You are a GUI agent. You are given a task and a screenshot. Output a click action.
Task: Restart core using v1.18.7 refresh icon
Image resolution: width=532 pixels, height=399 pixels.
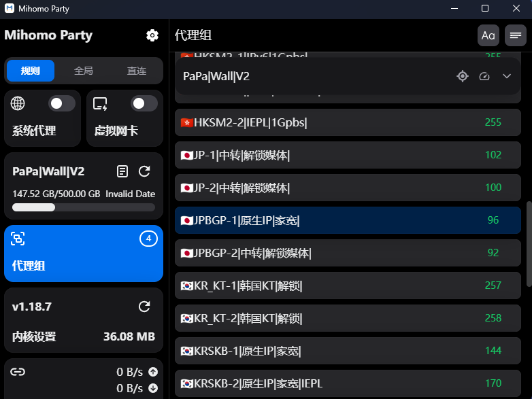click(x=144, y=307)
